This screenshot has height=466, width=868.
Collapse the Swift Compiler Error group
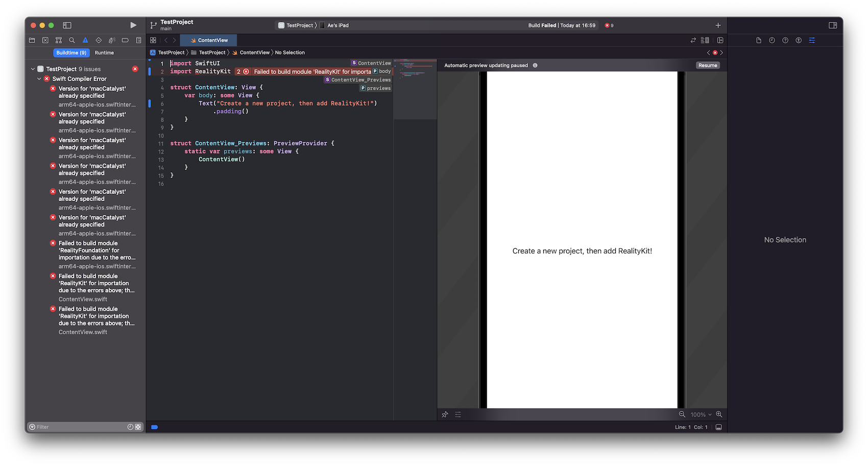point(39,79)
